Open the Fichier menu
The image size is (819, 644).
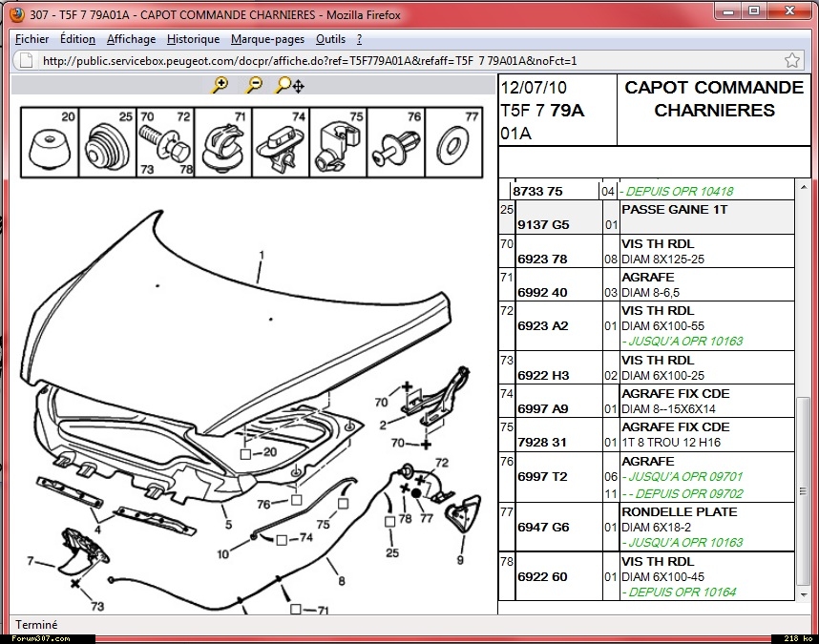tap(31, 39)
